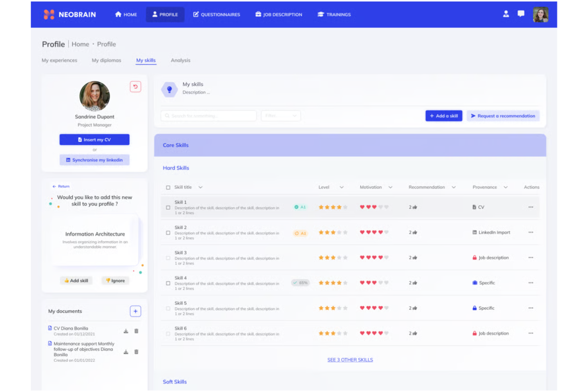588x392 pixels.
Task: Select all skills via header checkbox
Action: click(x=168, y=187)
